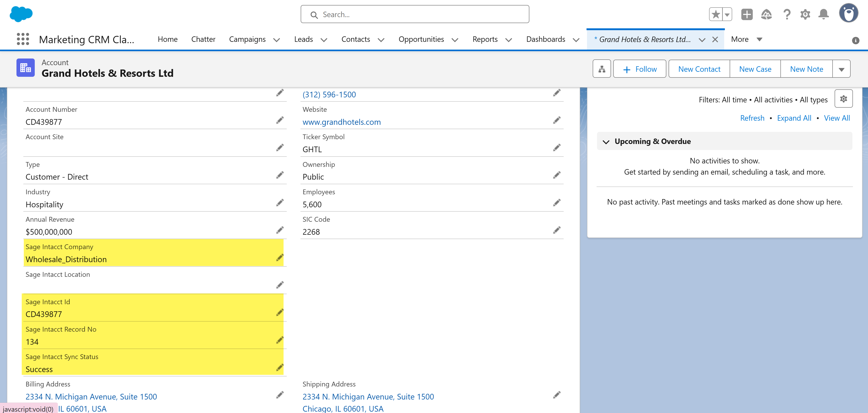Viewport: 868px width, 413px height.
Task: View the account hierarchy icon button
Action: [x=602, y=69]
